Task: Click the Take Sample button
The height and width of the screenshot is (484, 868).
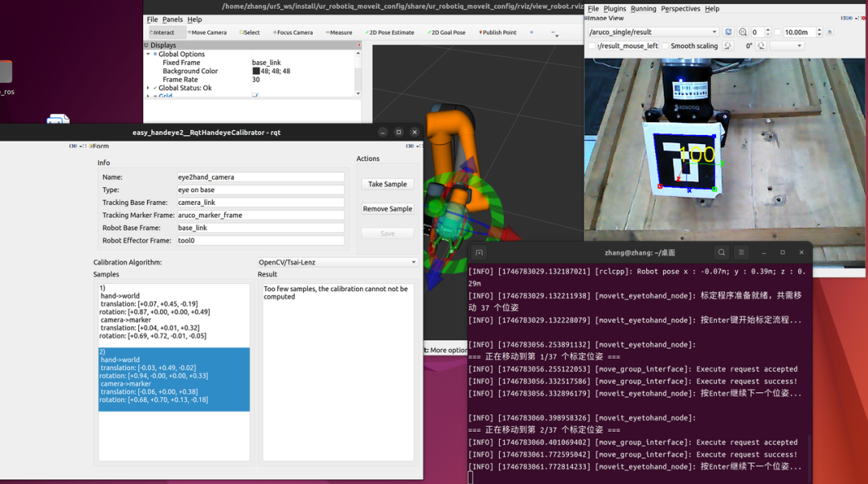Action: coord(387,184)
